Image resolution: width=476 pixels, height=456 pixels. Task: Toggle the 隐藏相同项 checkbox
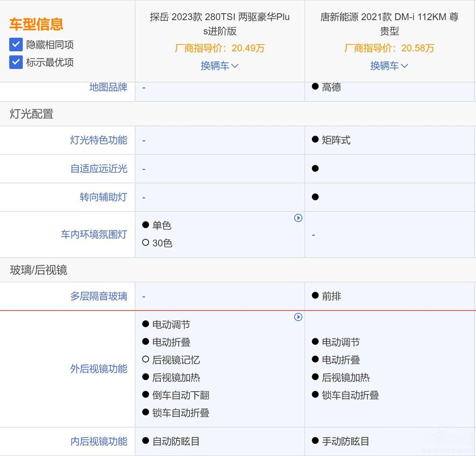(x=16, y=45)
